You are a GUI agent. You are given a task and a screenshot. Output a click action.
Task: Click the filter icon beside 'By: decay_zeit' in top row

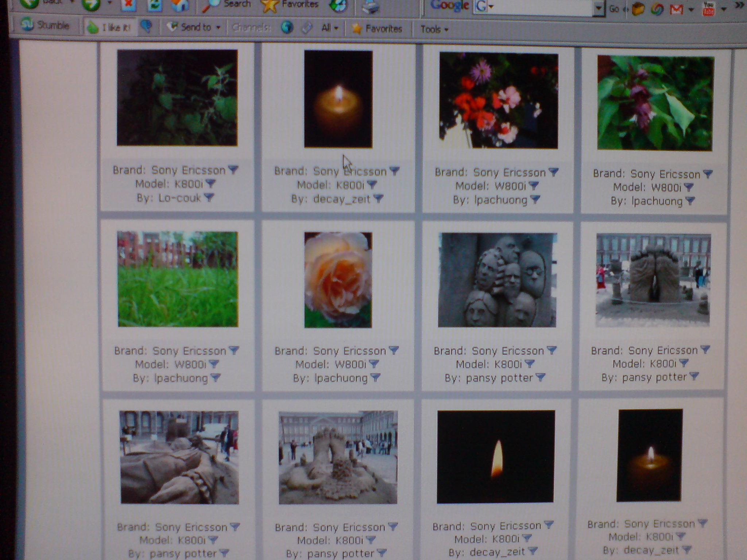[x=379, y=198]
